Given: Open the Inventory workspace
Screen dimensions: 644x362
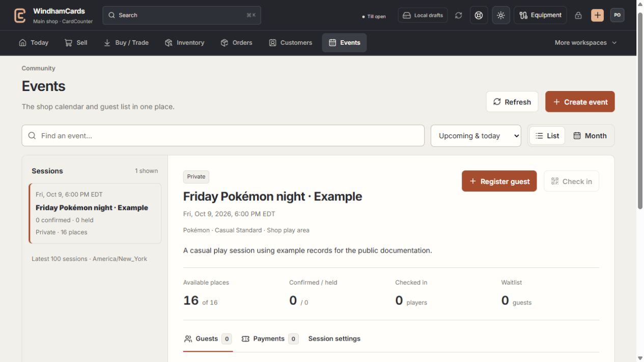Looking at the screenshot, I should tap(185, 43).
